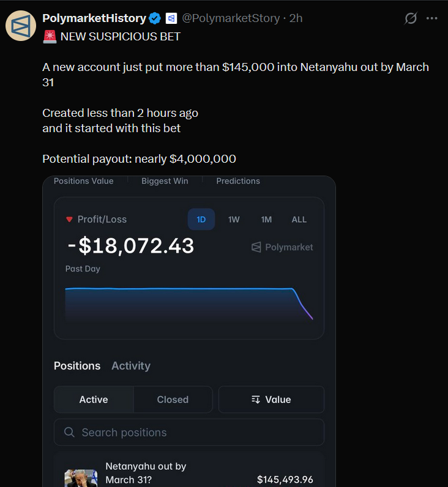Click the 2h post timestamp
448x487 pixels.
coord(296,18)
